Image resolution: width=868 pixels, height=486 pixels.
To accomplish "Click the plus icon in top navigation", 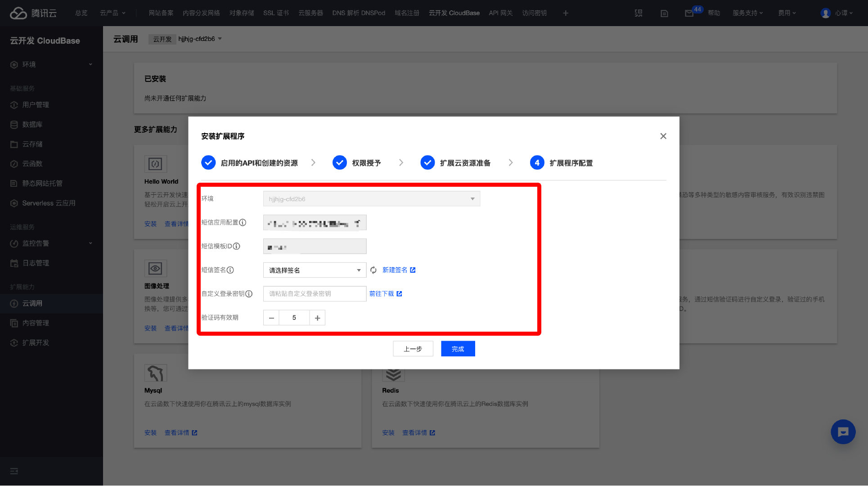I will point(566,13).
